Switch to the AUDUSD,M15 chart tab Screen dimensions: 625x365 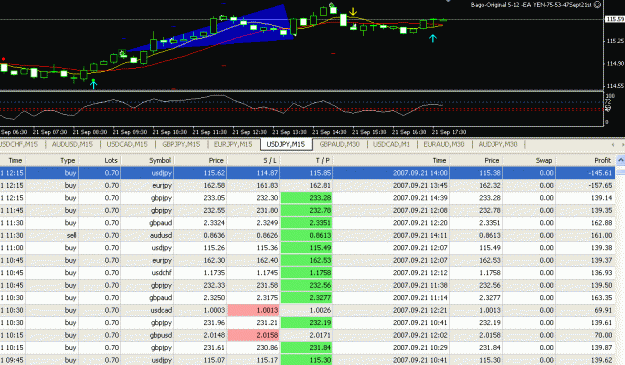click(72, 144)
